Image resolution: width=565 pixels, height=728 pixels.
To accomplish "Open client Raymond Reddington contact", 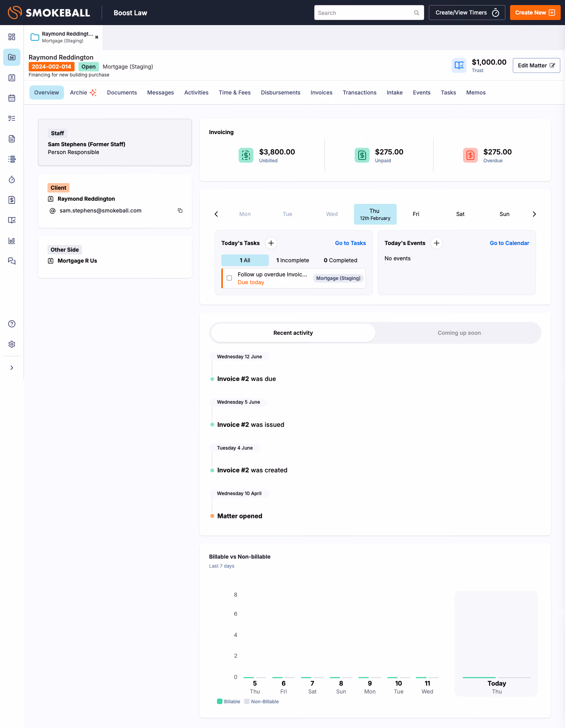I will 86,199.
